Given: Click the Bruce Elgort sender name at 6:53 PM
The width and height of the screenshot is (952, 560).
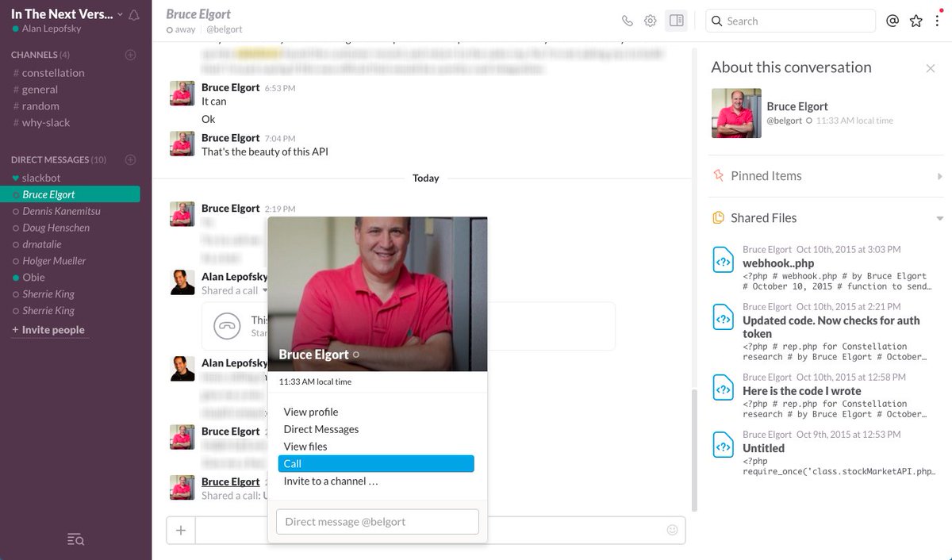Looking at the screenshot, I should 230,87.
